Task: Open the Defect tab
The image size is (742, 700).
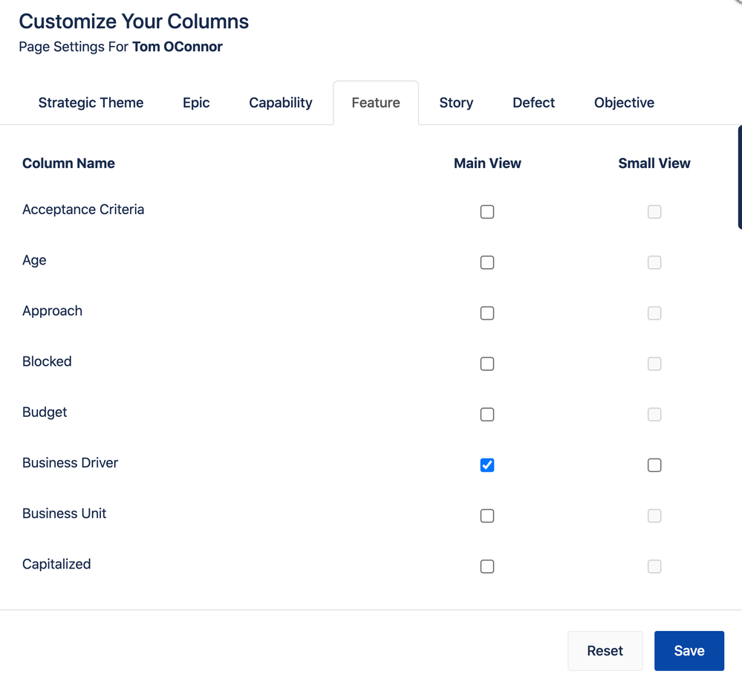Action: tap(533, 103)
